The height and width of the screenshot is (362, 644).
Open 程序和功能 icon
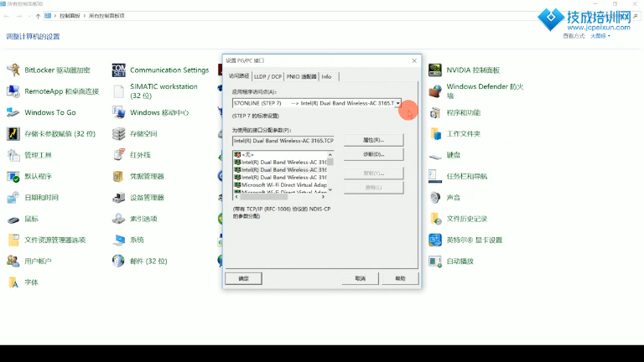click(x=435, y=112)
